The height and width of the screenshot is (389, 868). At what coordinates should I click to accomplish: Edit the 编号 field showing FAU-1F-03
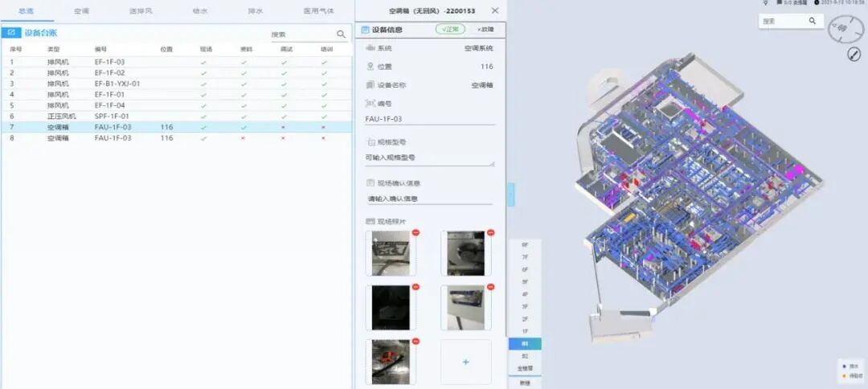click(429, 119)
